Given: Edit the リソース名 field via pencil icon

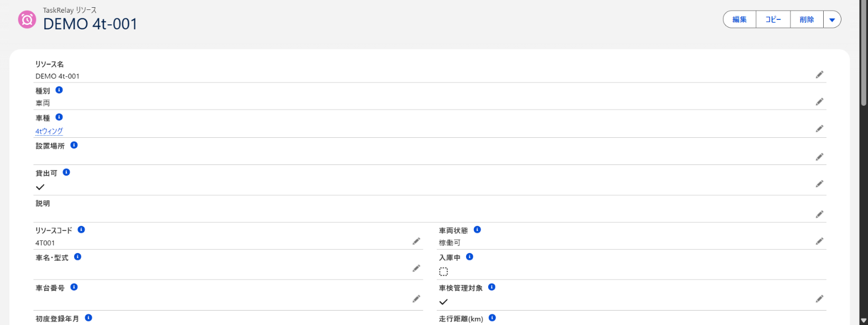Looking at the screenshot, I should [x=819, y=75].
